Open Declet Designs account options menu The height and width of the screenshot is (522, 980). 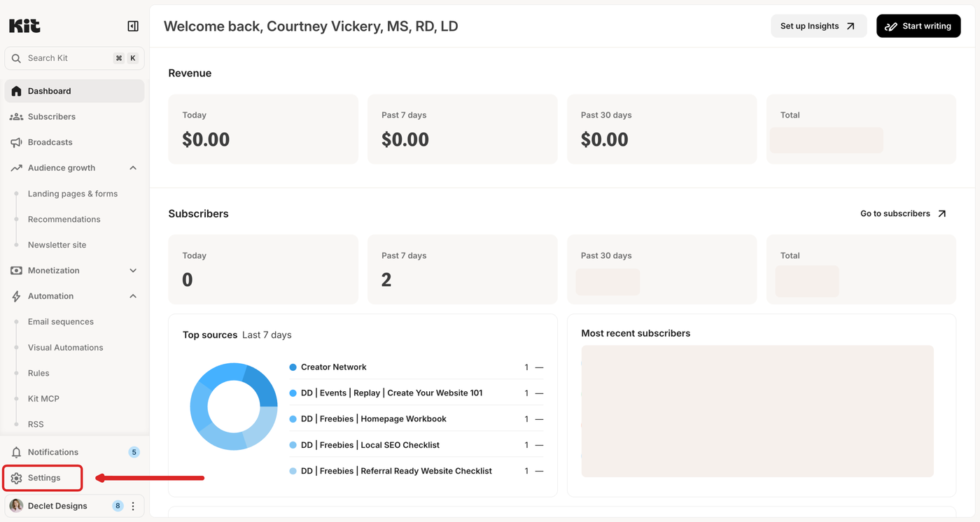point(133,506)
